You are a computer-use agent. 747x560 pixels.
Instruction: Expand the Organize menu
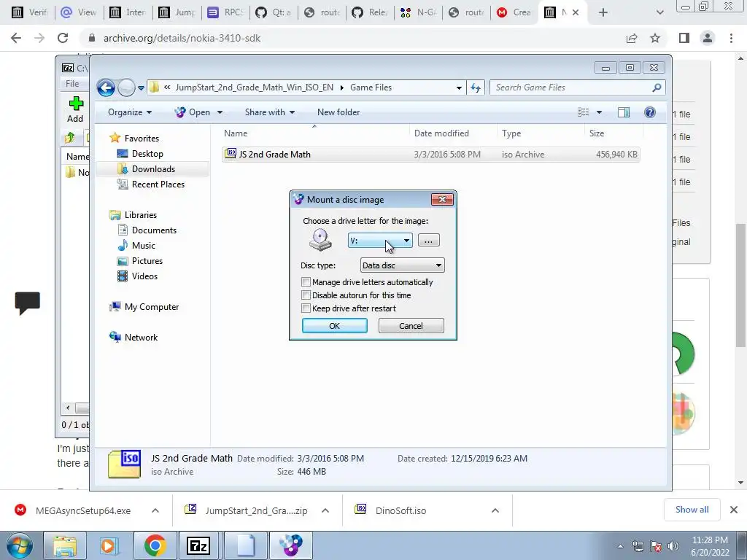click(x=130, y=112)
